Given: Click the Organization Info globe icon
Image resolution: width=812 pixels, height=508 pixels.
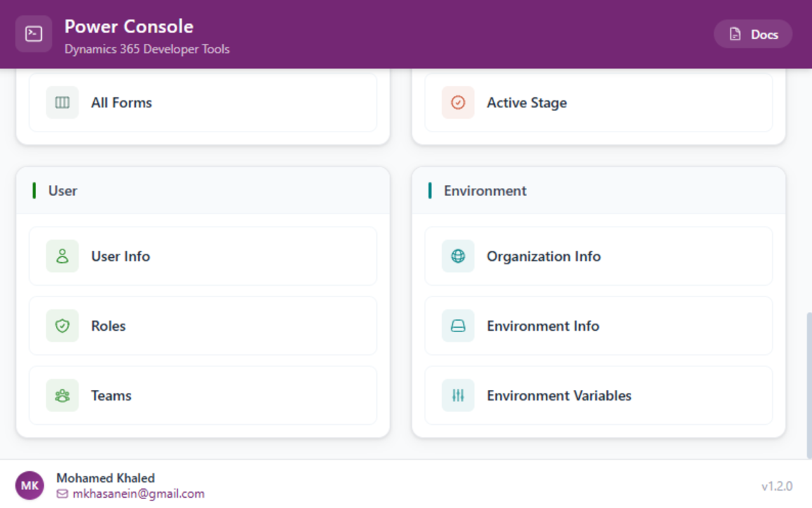Looking at the screenshot, I should [458, 256].
